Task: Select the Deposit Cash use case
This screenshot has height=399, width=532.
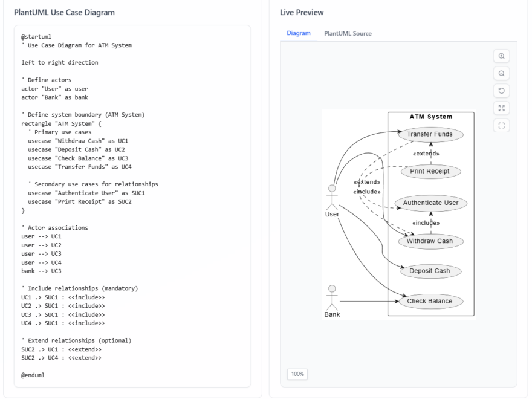Action: coord(430,271)
